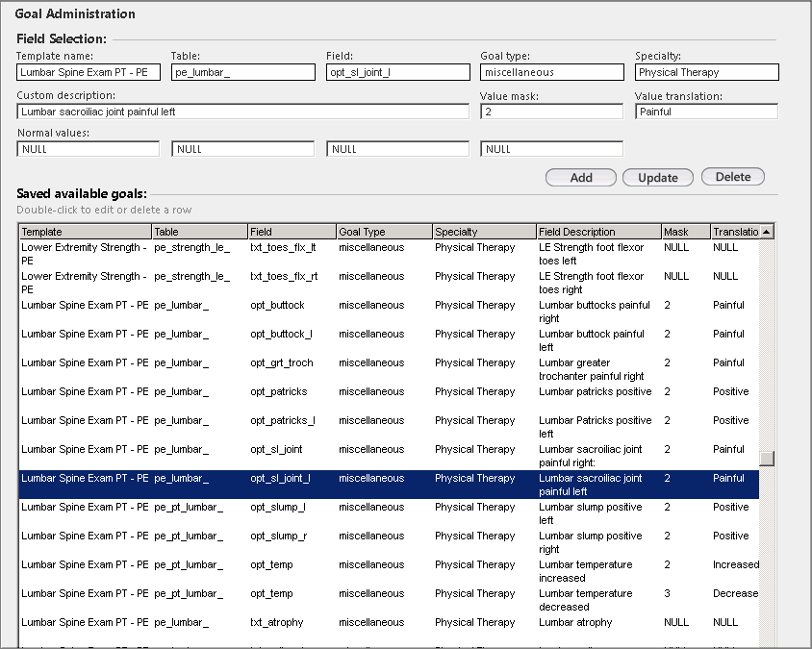The width and height of the screenshot is (812, 649).
Task: Click the fourth Normal values NULL field
Action: tap(552, 149)
